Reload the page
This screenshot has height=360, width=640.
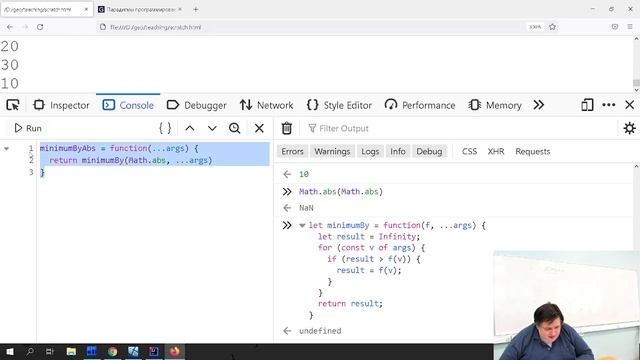tap(40, 27)
